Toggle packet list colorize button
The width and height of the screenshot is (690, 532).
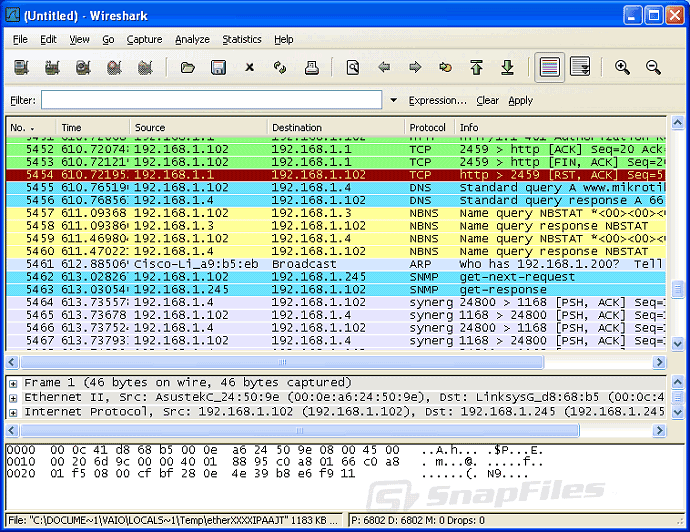click(x=550, y=67)
